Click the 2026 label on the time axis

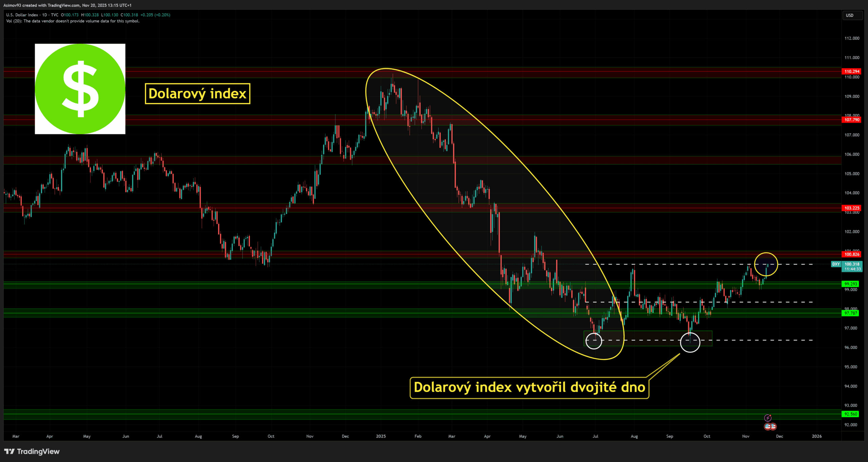(816, 436)
